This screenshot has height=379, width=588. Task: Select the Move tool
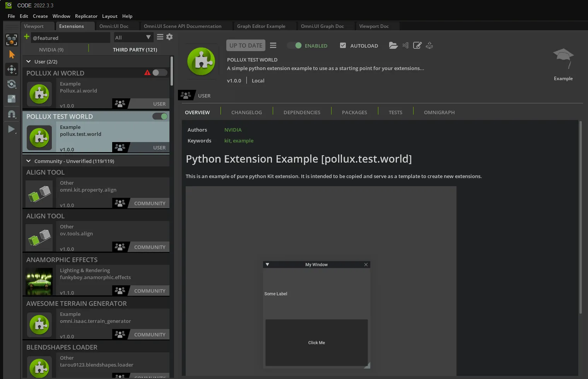[12, 69]
